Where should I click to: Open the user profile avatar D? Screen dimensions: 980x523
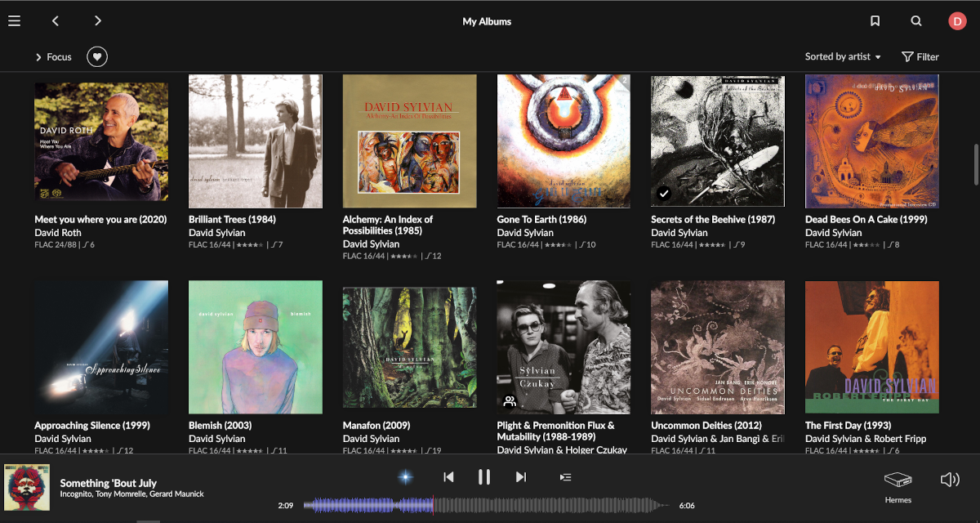tap(957, 21)
